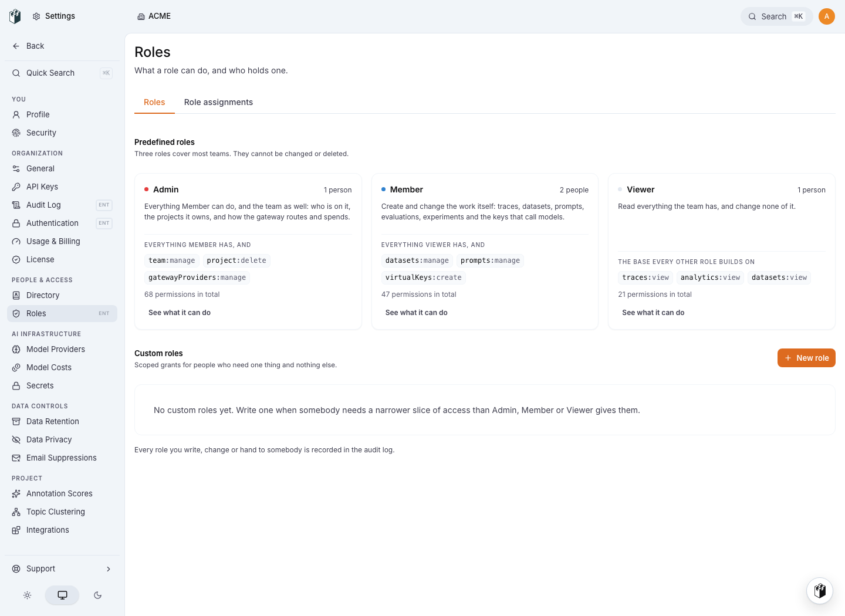
Task: Click the Audit Log icon
Action: (x=16, y=205)
